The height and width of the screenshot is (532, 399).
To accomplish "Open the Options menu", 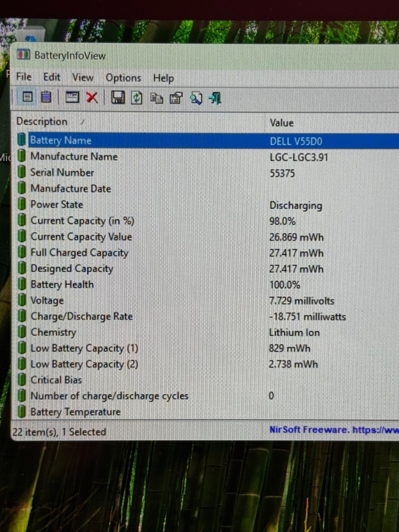I will tap(123, 78).
